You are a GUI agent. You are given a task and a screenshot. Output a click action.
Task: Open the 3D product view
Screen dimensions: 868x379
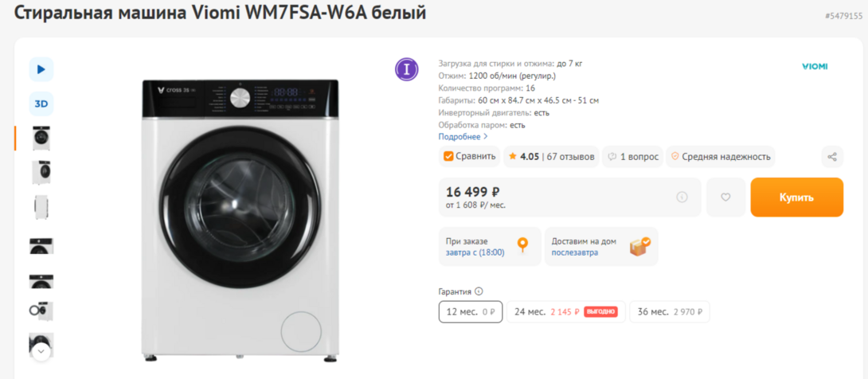(41, 104)
